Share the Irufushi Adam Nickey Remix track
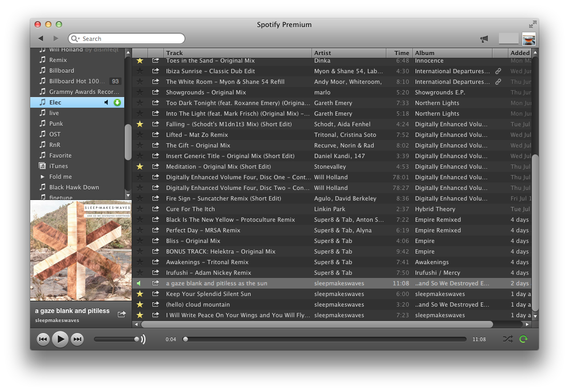Viewport: 569px width, 392px height. click(156, 272)
